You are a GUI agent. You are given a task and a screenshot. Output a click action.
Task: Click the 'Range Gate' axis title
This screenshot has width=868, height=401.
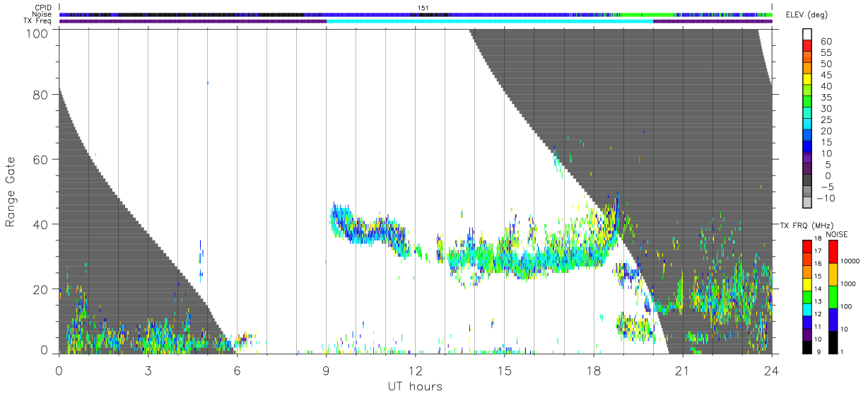pos(11,192)
